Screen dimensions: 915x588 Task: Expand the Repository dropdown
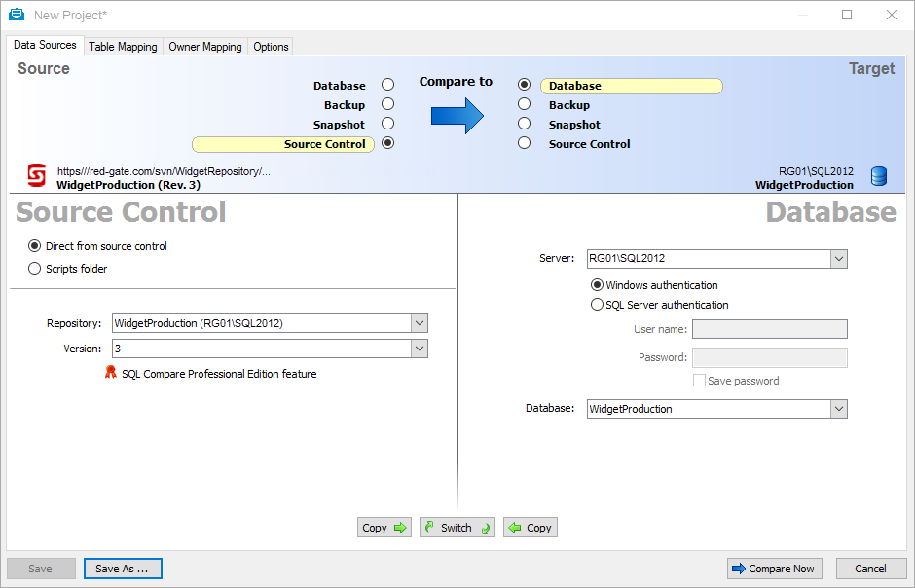pos(419,323)
